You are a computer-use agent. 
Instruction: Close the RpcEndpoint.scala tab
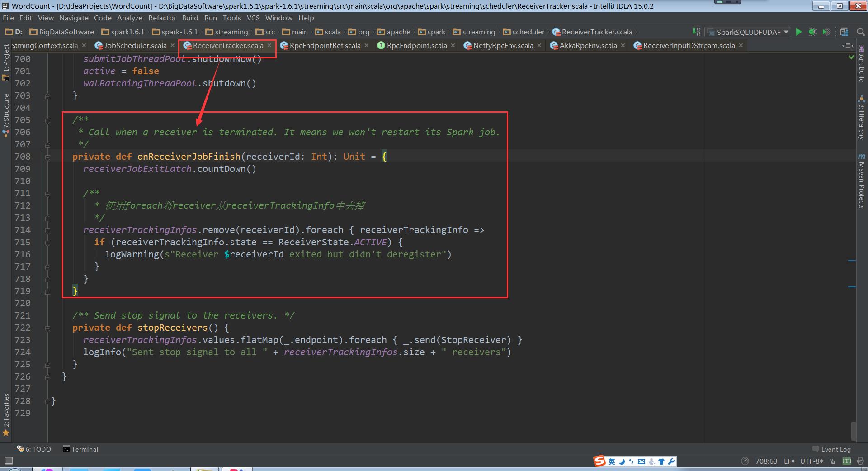click(x=453, y=45)
